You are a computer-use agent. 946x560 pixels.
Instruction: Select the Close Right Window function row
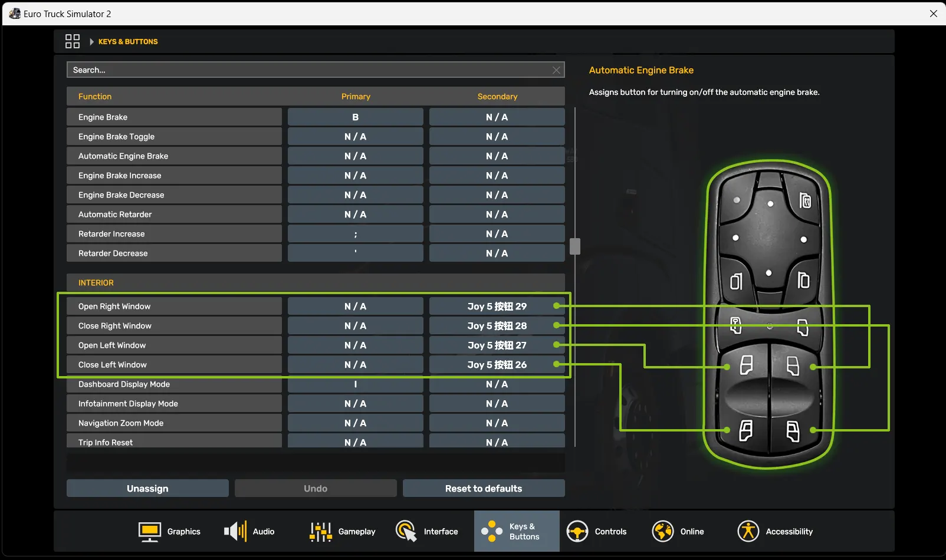click(174, 325)
